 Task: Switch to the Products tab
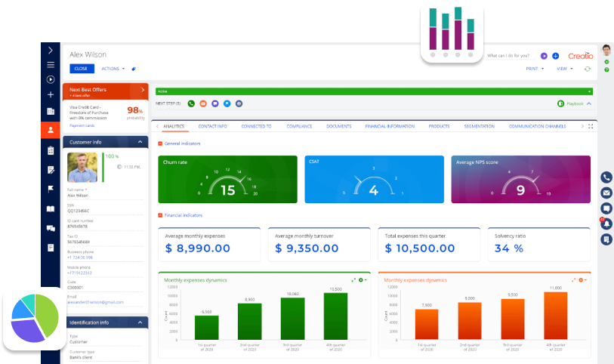(439, 126)
